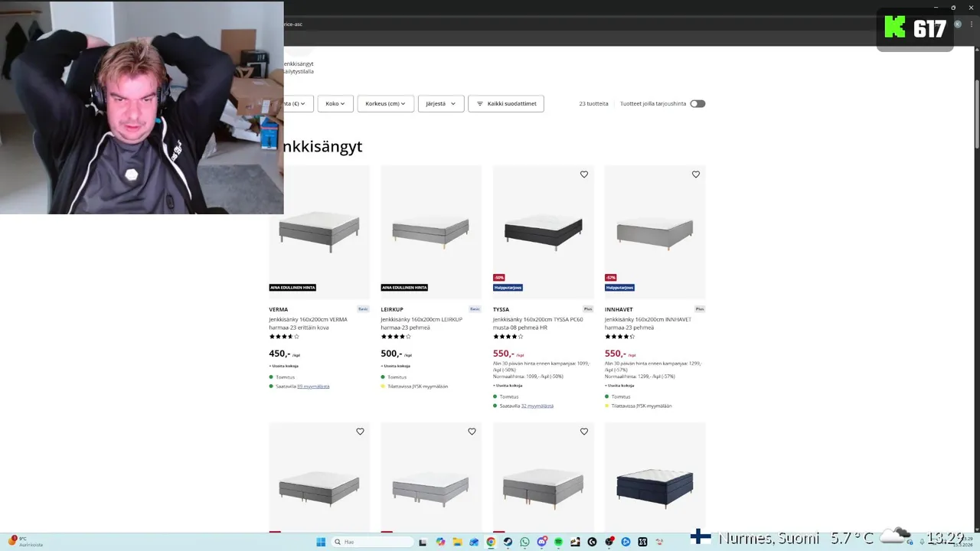Click the INNHAVET brand name
The width and height of the screenshot is (980, 551).
[x=618, y=310]
